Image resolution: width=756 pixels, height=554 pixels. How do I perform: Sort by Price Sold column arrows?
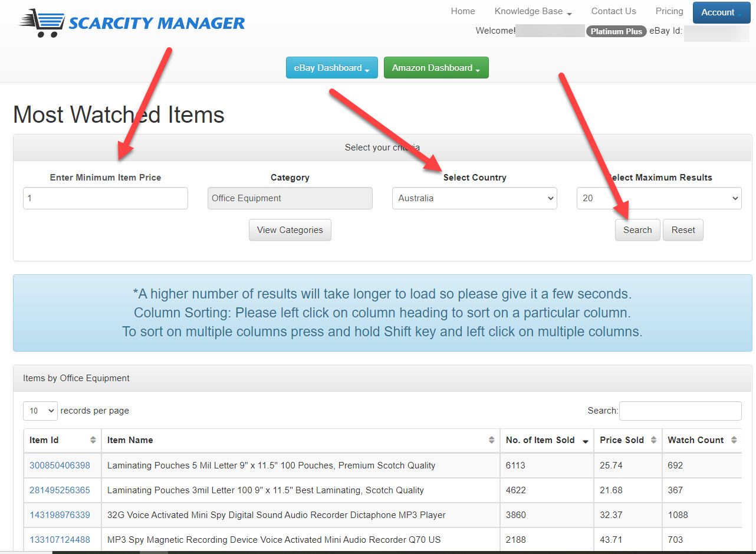[654, 440]
